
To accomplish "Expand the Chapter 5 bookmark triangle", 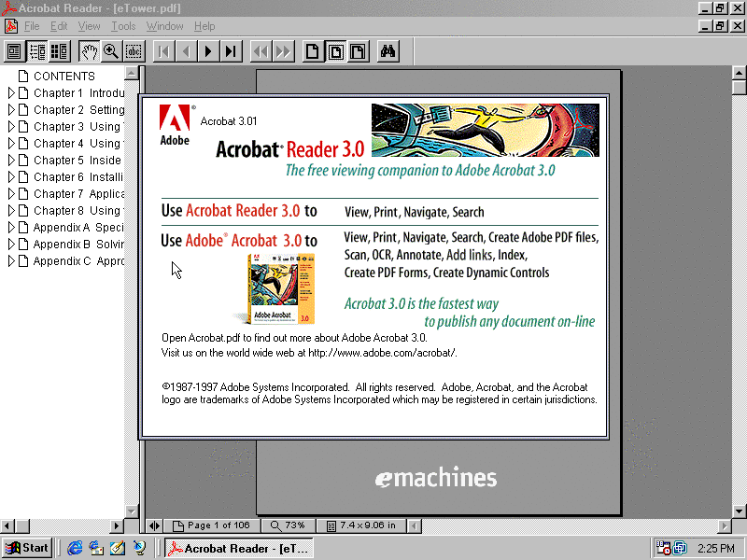I will [11, 161].
